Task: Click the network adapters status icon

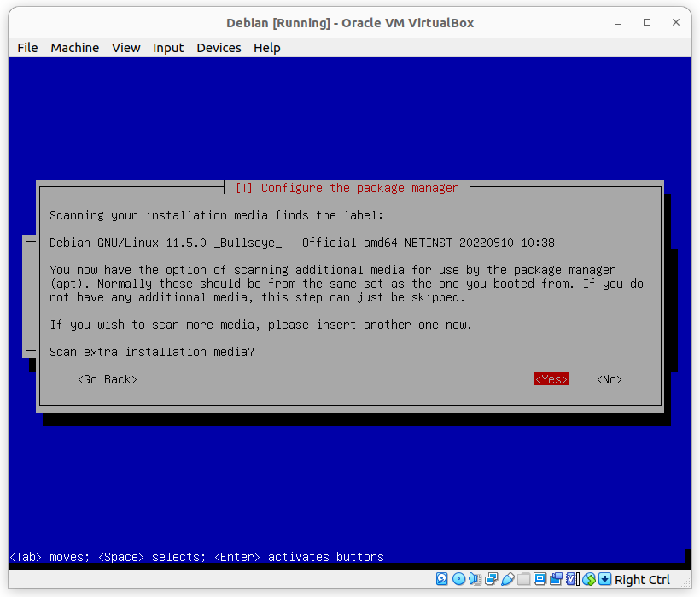Action: (x=491, y=579)
